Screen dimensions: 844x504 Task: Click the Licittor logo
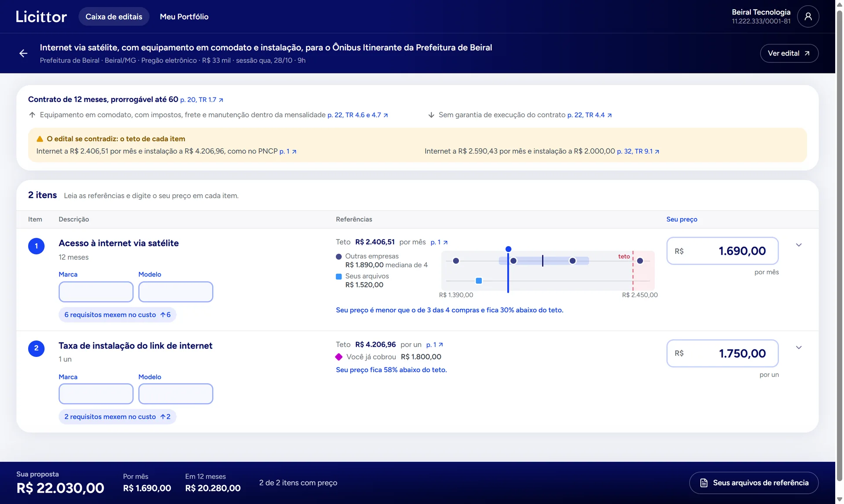point(41,17)
